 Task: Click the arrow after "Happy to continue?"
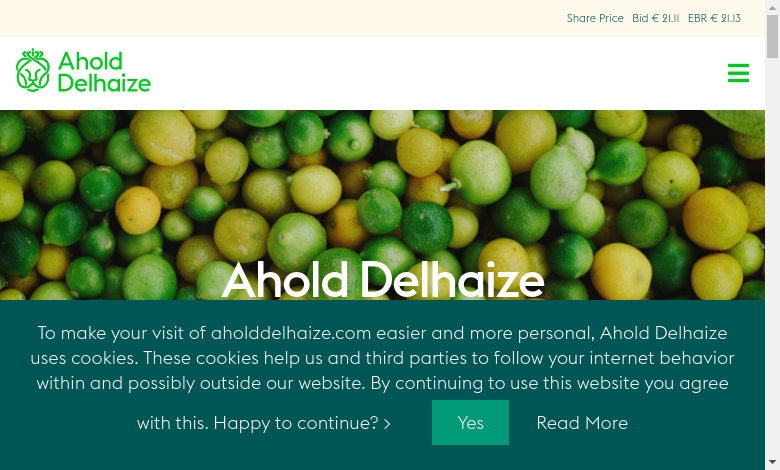pyautogui.click(x=387, y=424)
